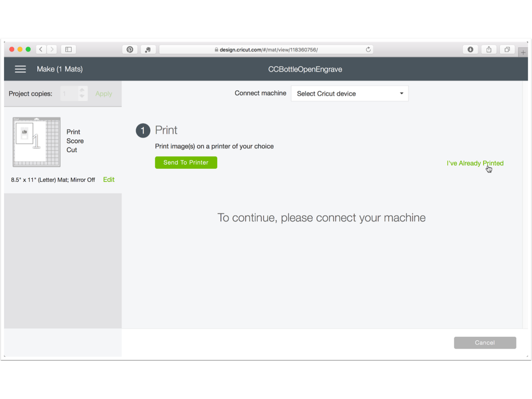Click the Make (1 Mats) title
532x399 pixels.
pos(60,69)
